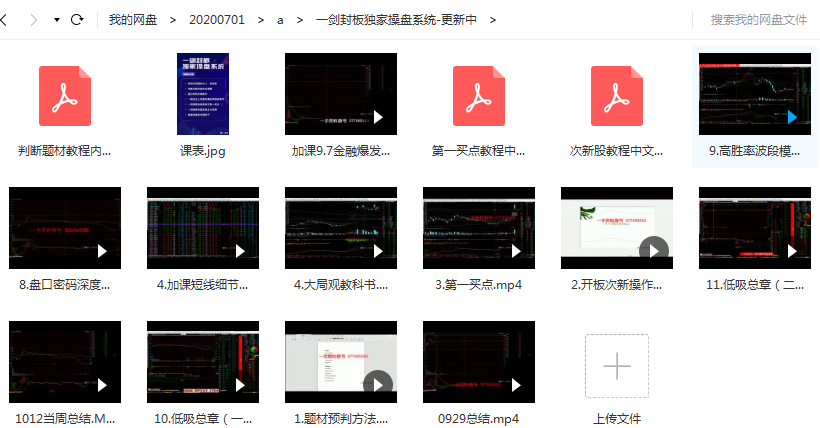Open PDF icon for 次新股教程中文...
Image resolution: width=820 pixels, height=428 pixels.
coord(617,96)
